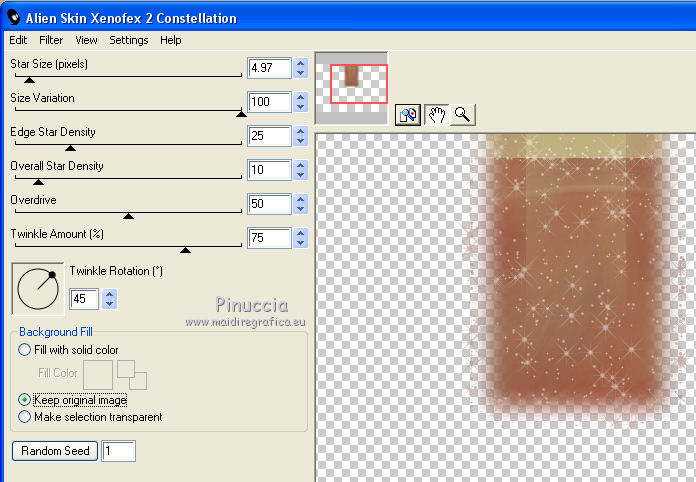Click the Overall Star Density slider handle
The width and height of the screenshot is (696, 482).
(38, 182)
